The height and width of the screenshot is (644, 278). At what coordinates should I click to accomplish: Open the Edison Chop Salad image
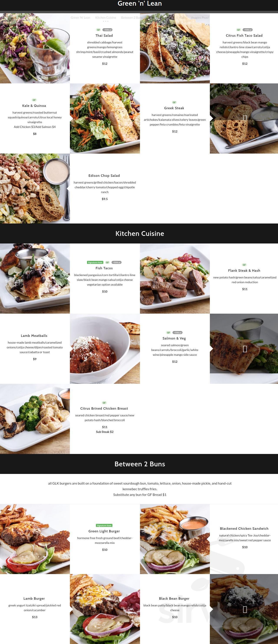click(35, 189)
